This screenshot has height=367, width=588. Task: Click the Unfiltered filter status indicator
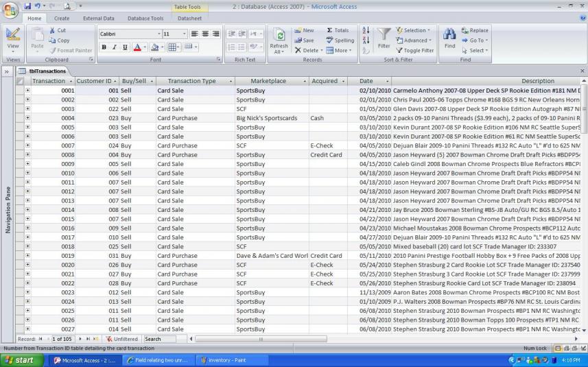tap(122, 339)
